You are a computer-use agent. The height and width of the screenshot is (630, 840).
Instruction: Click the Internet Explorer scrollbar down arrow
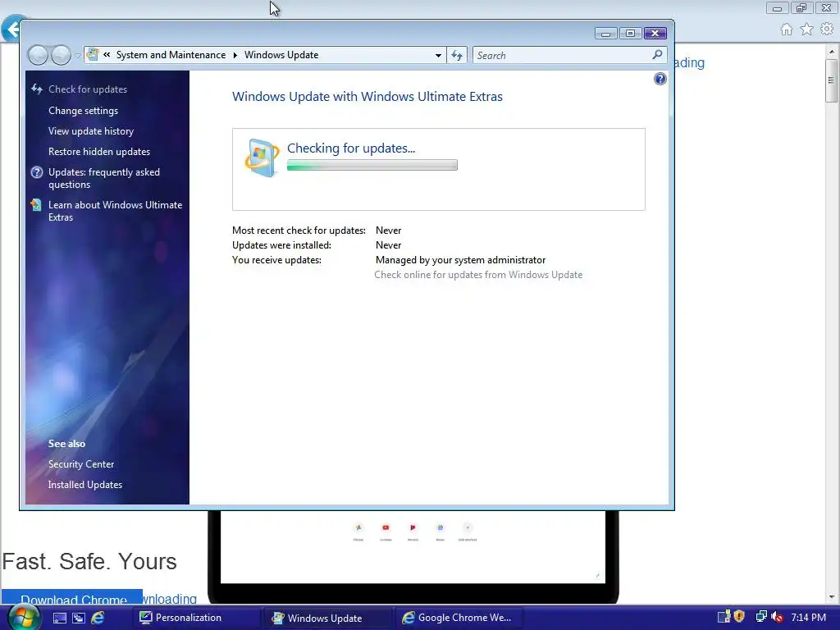tap(832, 597)
